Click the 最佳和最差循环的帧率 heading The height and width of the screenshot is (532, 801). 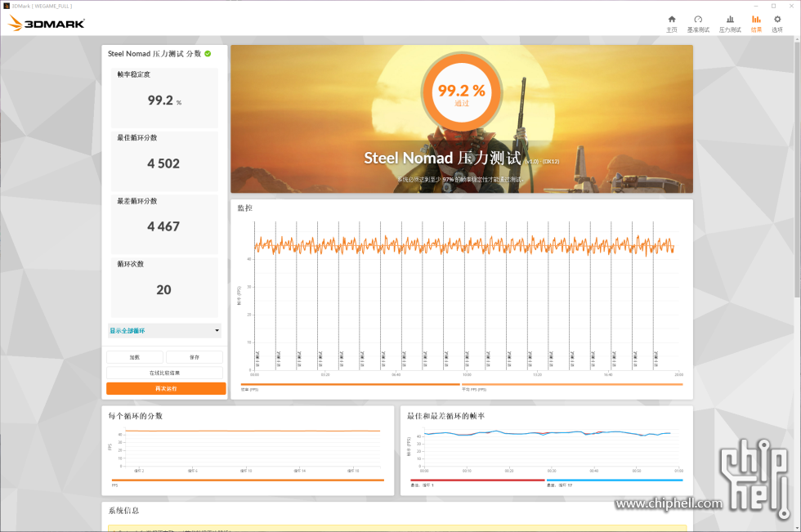[x=446, y=416]
